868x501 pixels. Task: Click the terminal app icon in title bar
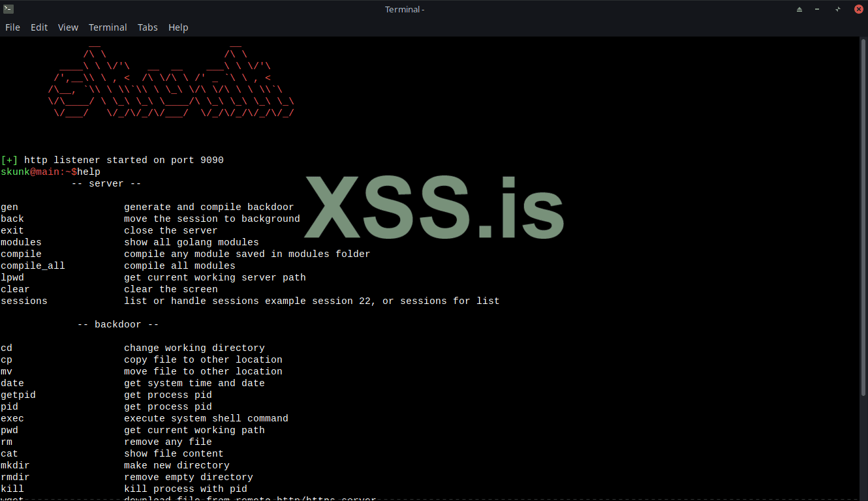tap(8, 9)
